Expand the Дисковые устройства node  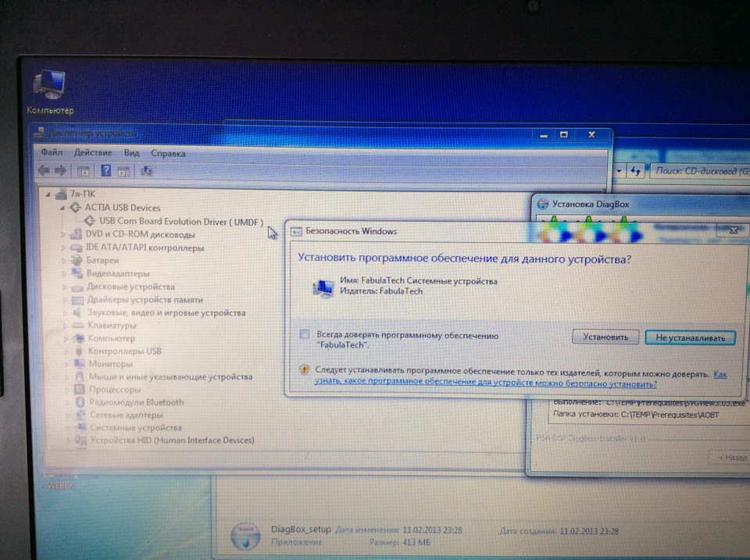[x=65, y=287]
